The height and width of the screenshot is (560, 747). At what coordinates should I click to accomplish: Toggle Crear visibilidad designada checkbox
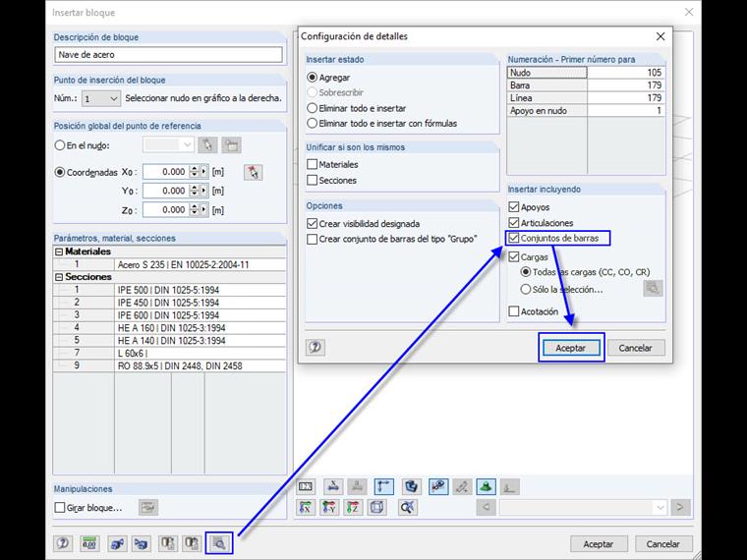(x=312, y=223)
